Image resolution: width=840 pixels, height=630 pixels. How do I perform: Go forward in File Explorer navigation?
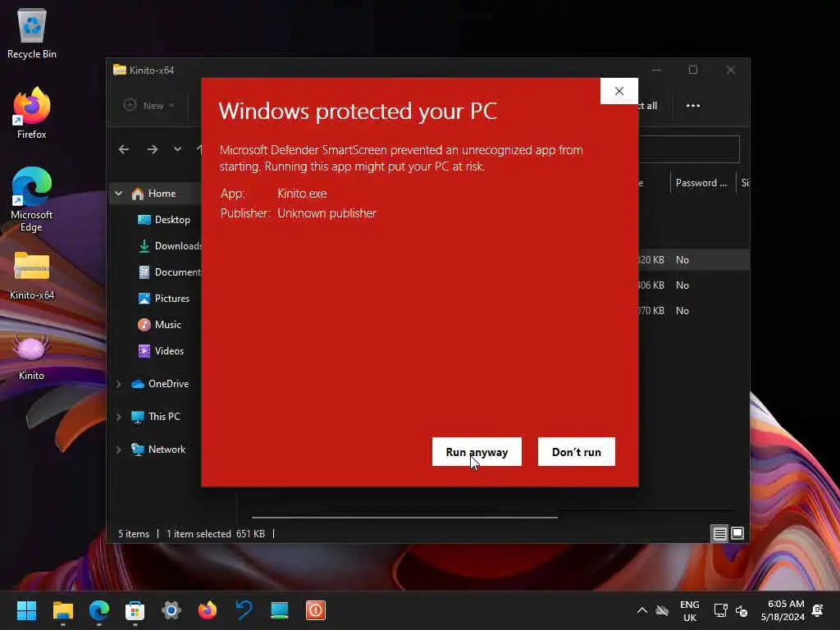(x=152, y=149)
